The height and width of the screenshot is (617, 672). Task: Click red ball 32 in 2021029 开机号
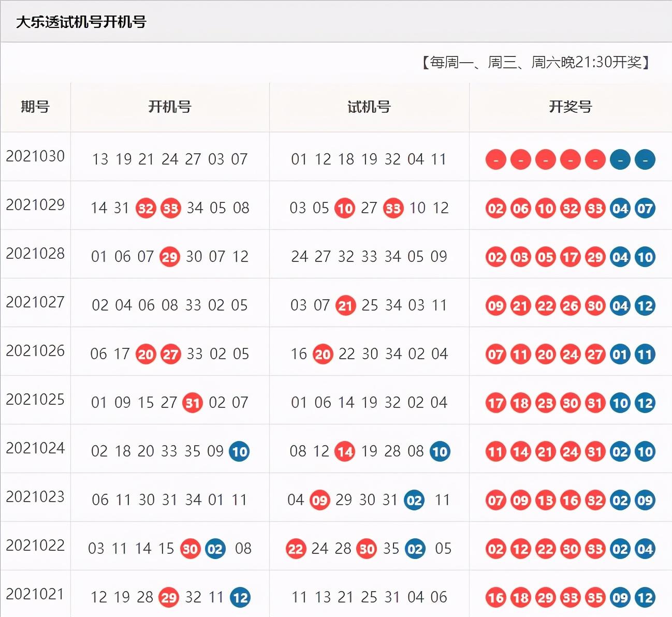coord(146,209)
